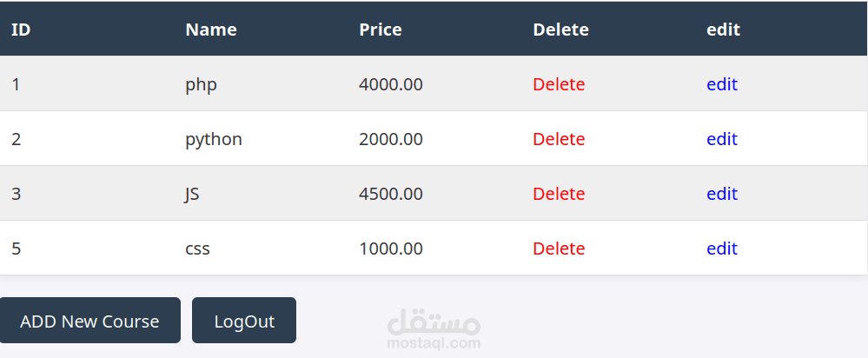Screen dimensions: 868x358
Task: Select the 4000.00 price cell
Action: tap(391, 84)
